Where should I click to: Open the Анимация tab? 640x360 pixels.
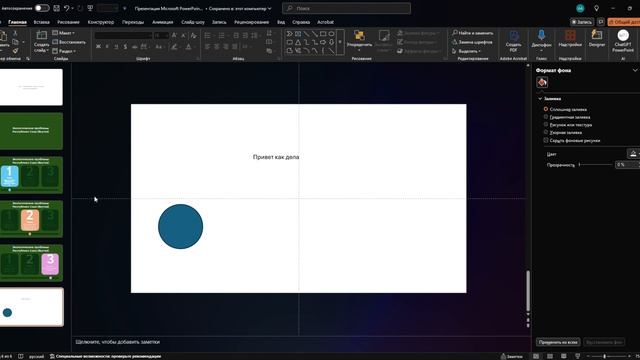click(162, 22)
